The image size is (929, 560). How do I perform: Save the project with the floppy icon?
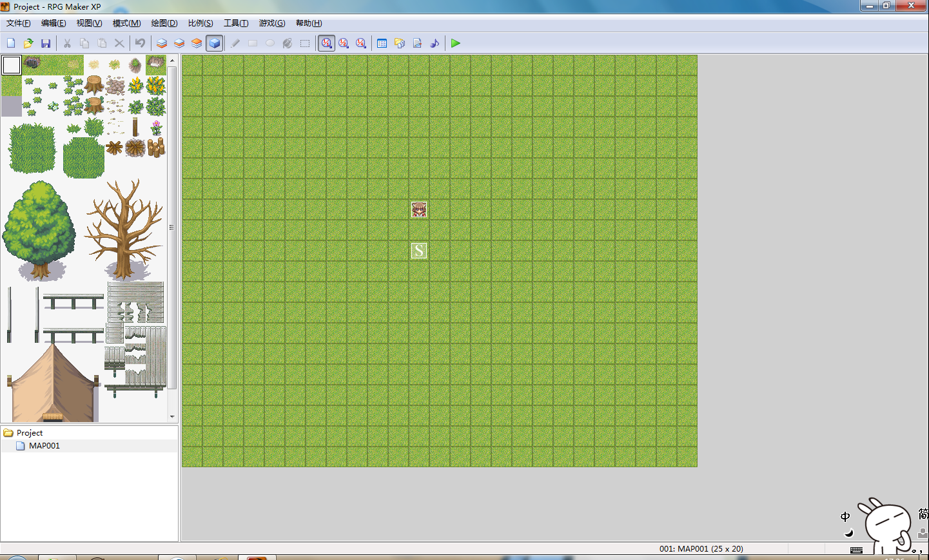coord(46,43)
